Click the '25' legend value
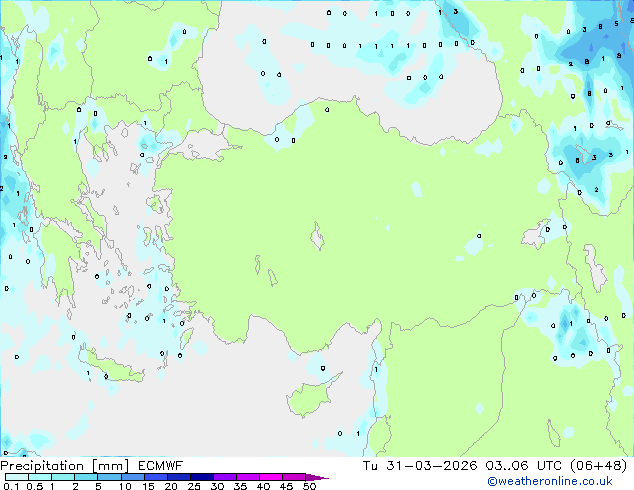Screen dimensions: 634x490 pos(194,486)
